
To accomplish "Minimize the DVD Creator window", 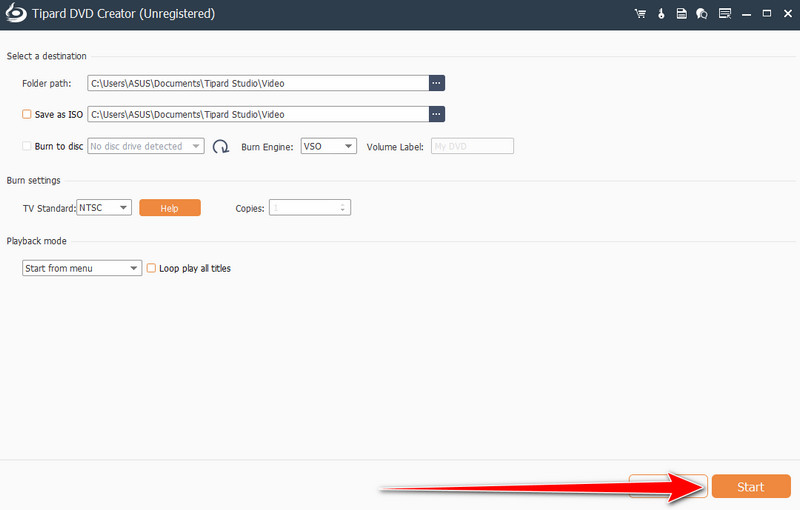I will tap(746, 14).
